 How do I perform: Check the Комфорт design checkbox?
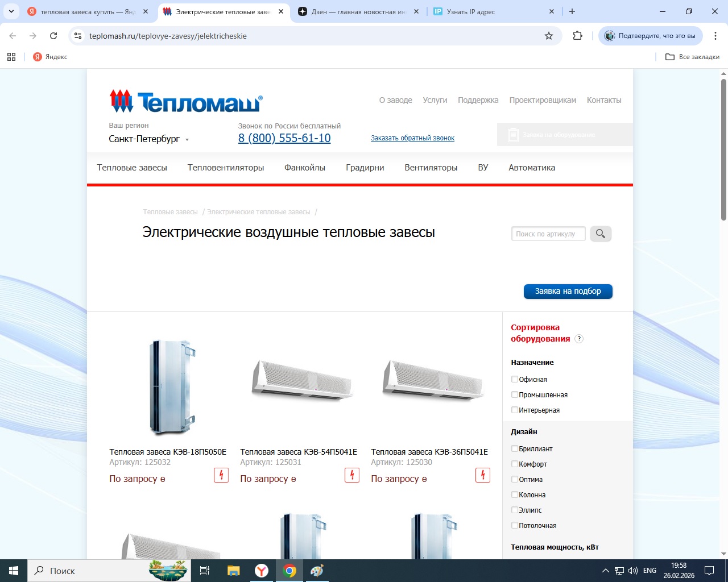coord(515,464)
